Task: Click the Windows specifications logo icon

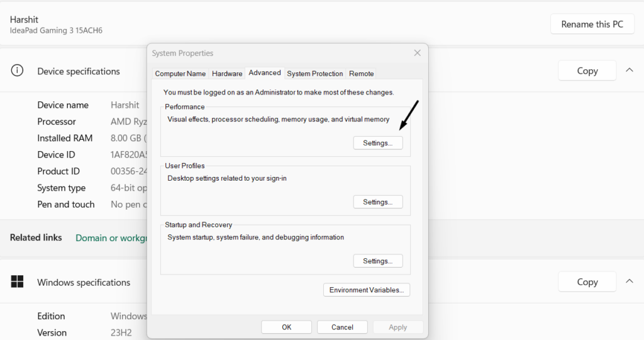Action: point(17,282)
